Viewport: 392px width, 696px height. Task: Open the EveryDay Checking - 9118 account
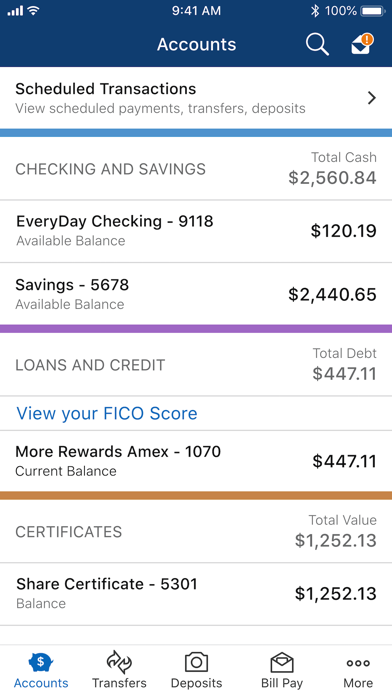point(196,231)
